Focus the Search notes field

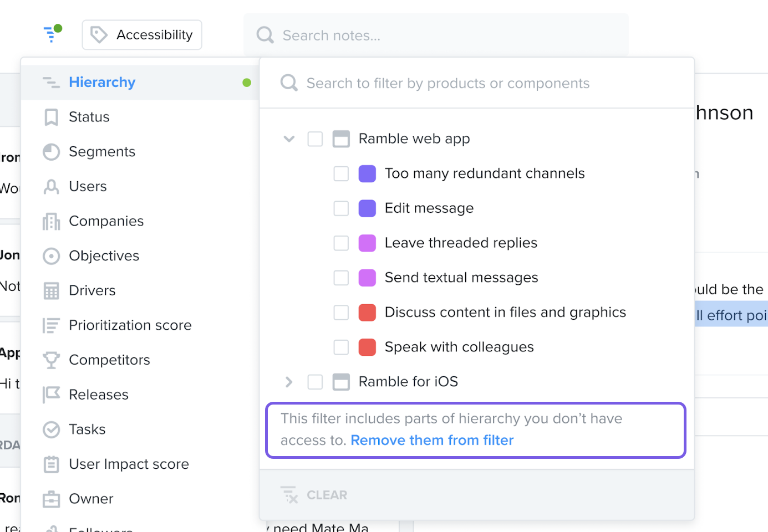click(x=436, y=35)
